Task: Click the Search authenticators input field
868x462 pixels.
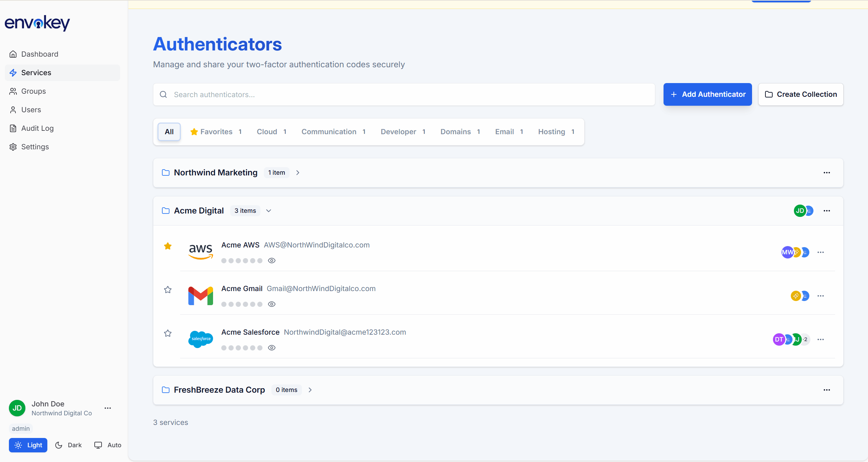Action: tap(404, 94)
